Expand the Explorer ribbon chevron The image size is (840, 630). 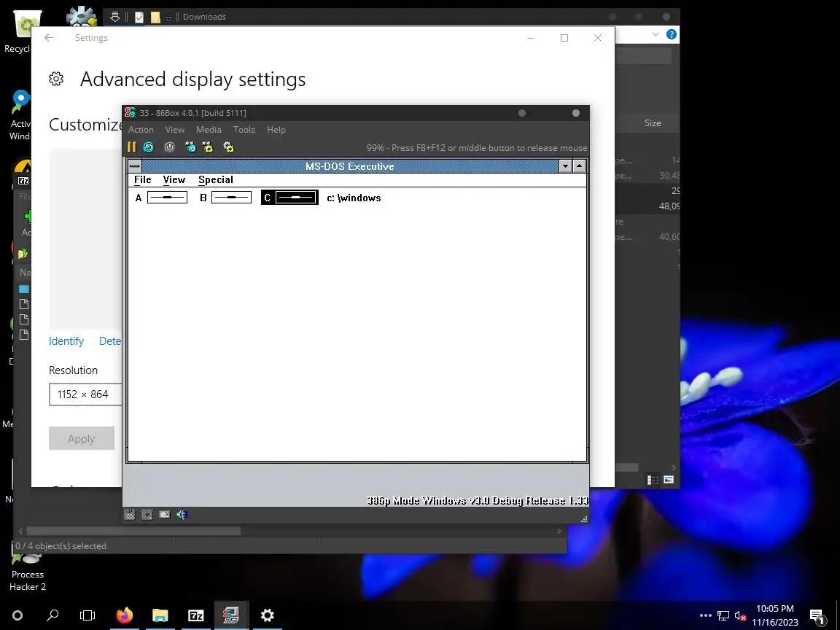pos(656,34)
